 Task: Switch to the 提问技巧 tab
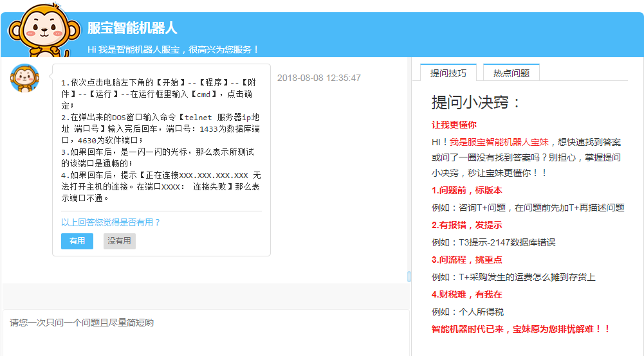tap(448, 73)
